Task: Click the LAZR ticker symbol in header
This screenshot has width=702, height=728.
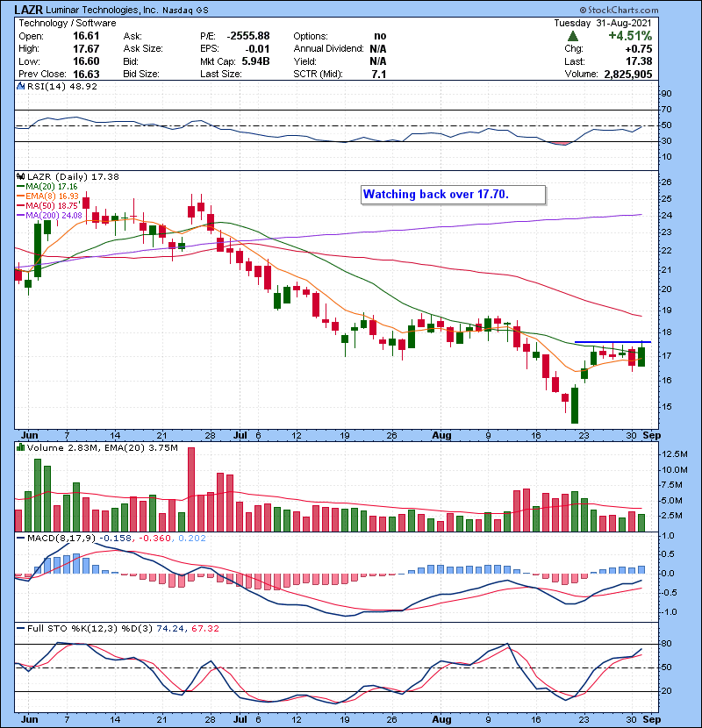Action: click(x=29, y=10)
